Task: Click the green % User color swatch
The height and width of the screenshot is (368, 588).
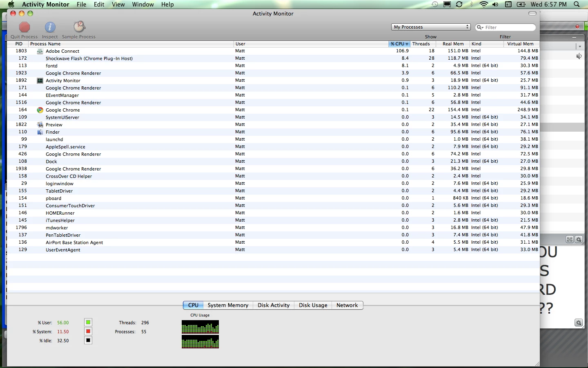Action: 88,322
